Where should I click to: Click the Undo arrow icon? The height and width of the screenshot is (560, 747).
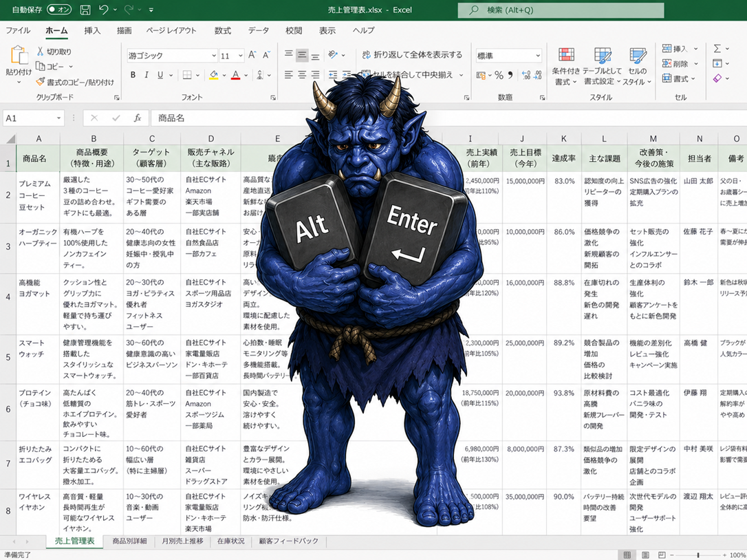point(104,10)
